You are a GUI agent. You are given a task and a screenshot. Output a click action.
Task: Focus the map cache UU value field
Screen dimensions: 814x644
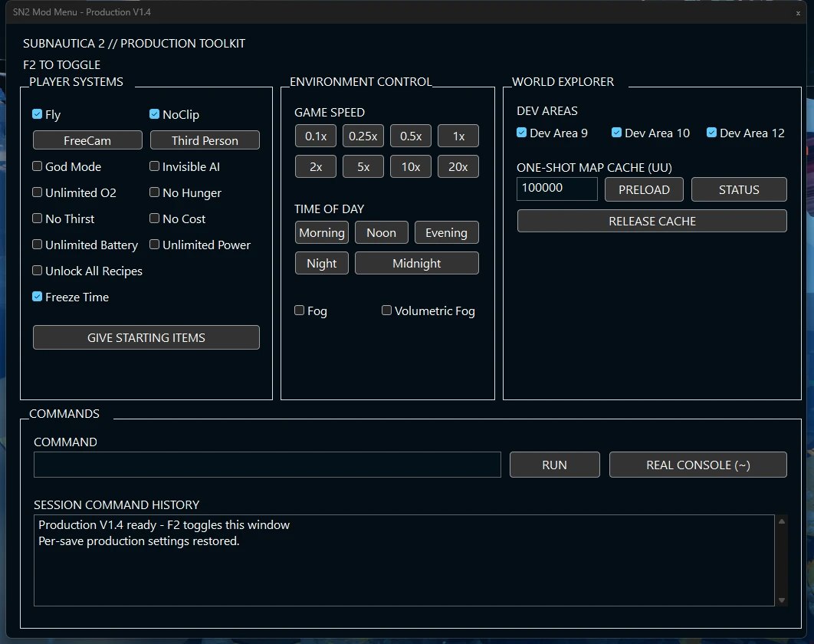pos(557,189)
